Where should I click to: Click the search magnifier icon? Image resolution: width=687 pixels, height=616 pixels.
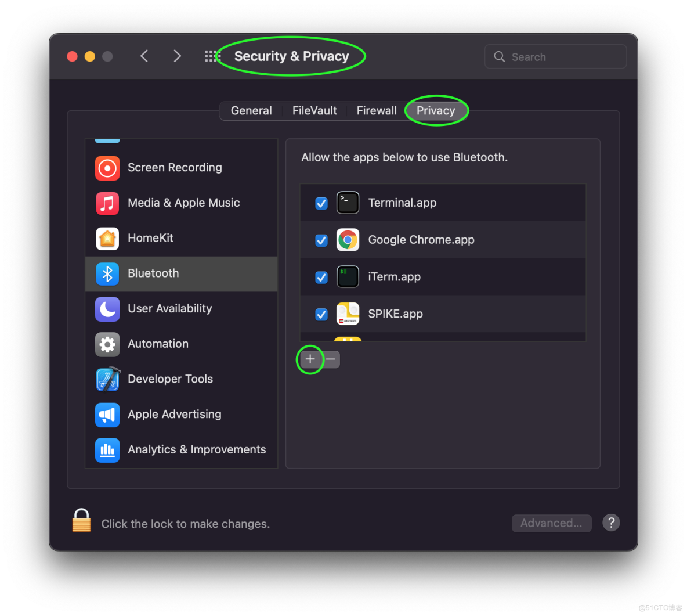pyautogui.click(x=499, y=56)
